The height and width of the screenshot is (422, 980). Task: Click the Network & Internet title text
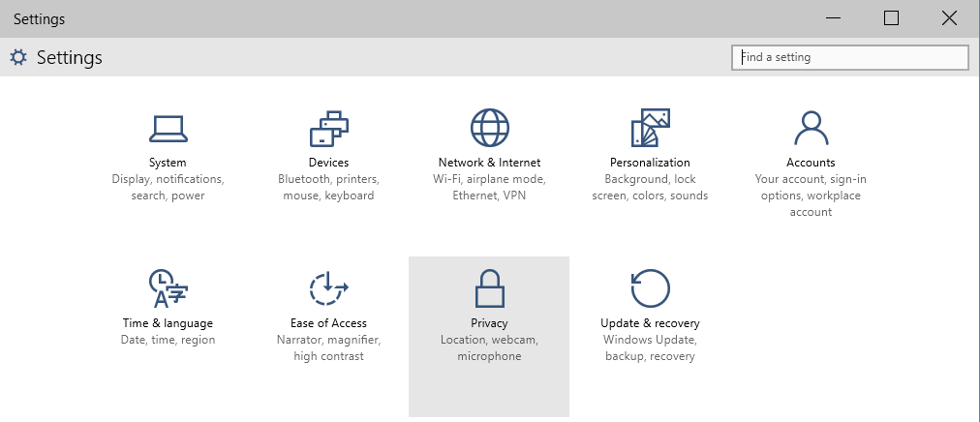point(489,163)
